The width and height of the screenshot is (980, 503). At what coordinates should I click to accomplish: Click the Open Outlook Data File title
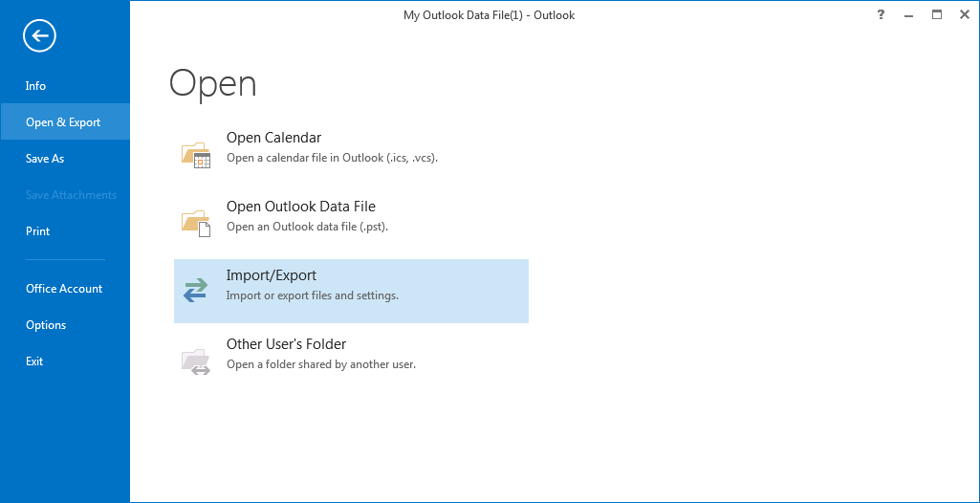coord(300,207)
